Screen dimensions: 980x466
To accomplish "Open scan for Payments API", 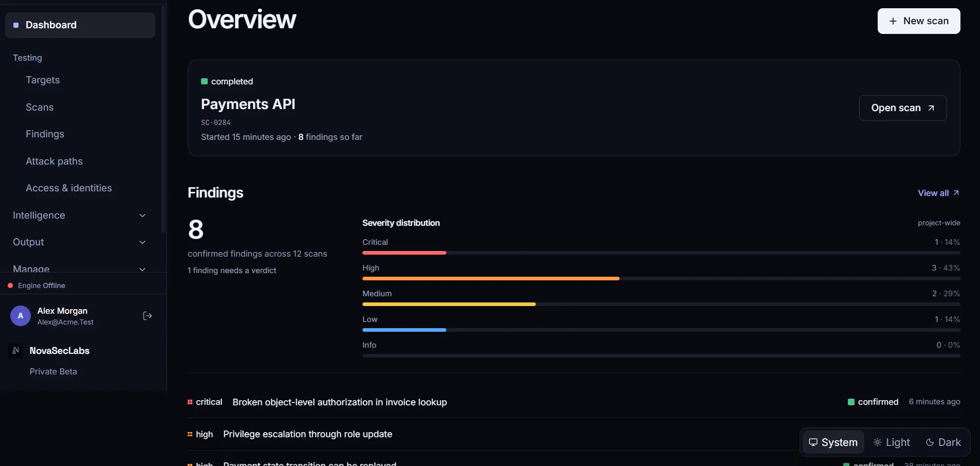I will click(903, 108).
